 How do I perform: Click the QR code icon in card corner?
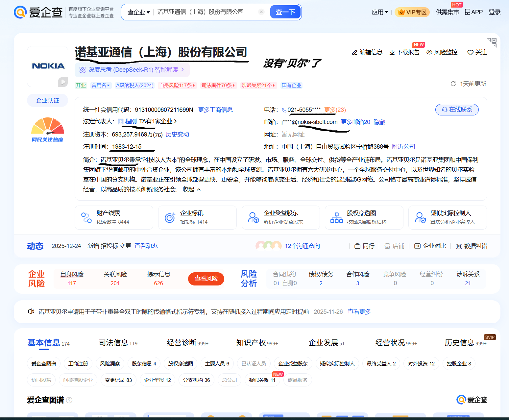tap(492, 42)
